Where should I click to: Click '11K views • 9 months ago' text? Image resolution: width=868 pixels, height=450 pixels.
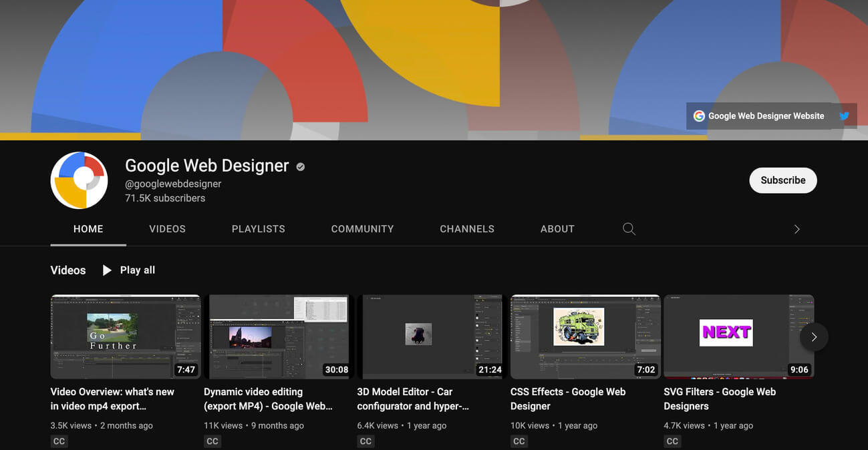point(254,425)
